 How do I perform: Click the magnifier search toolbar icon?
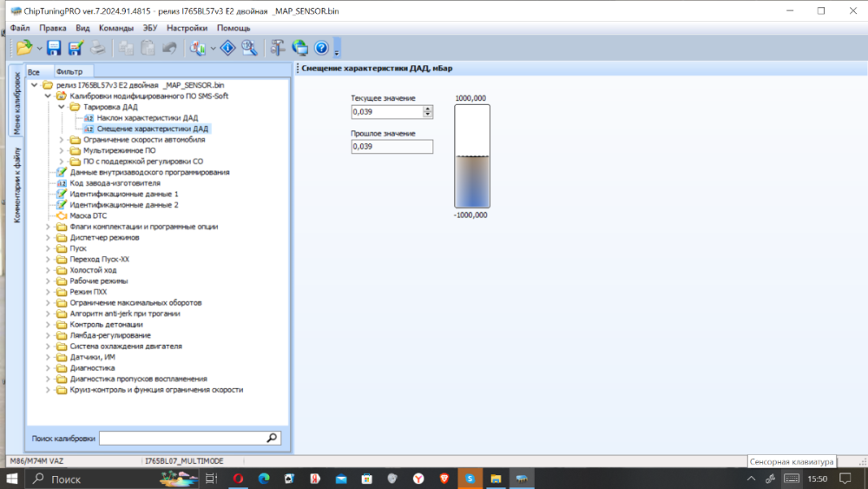click(x=249, y=48)
